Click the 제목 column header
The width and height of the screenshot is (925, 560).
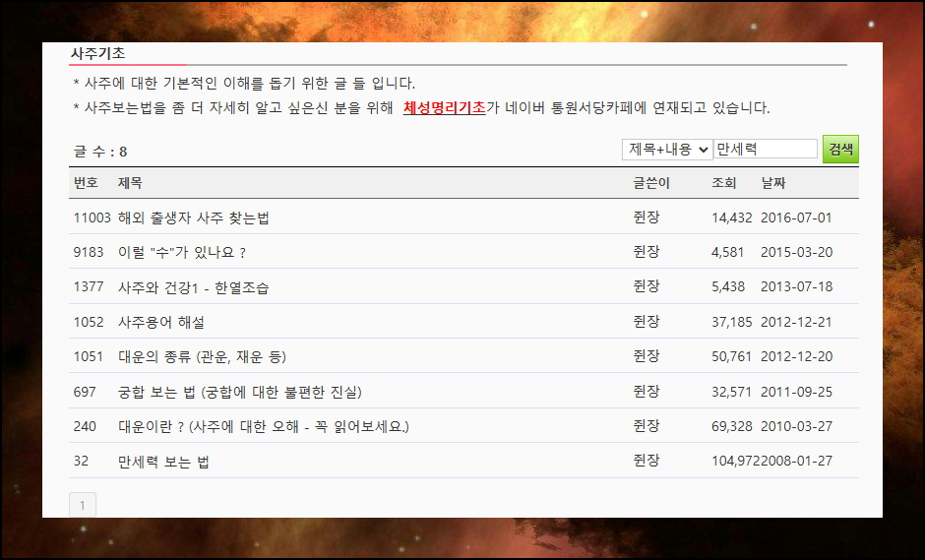pyautogui.click(x=130, y=183)
